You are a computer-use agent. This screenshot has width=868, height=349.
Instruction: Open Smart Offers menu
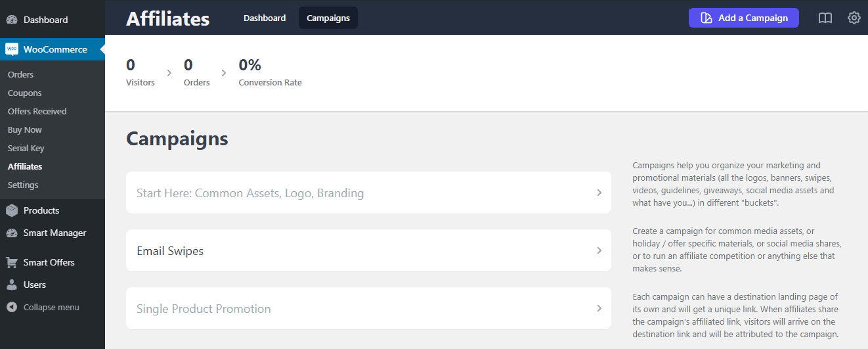pos(53,262)
